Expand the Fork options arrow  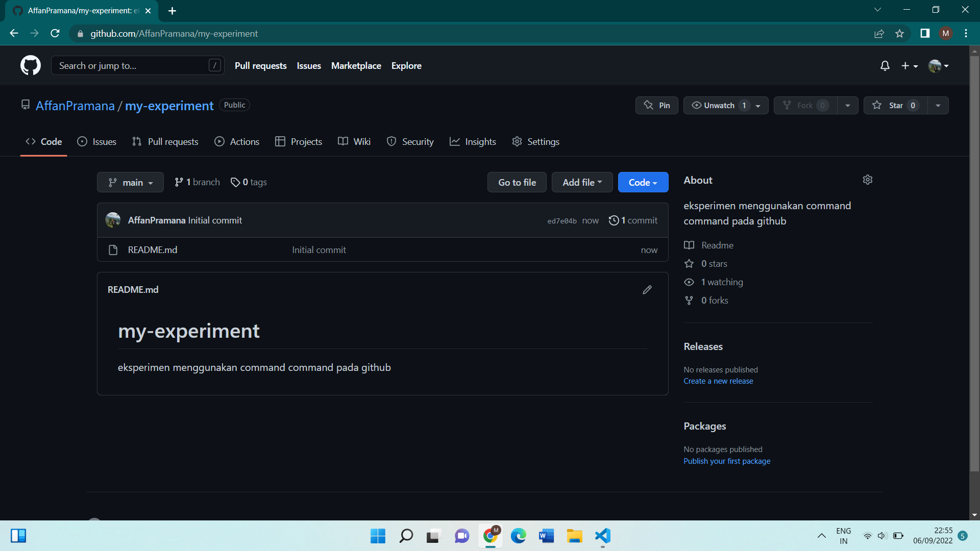point(848,105)
